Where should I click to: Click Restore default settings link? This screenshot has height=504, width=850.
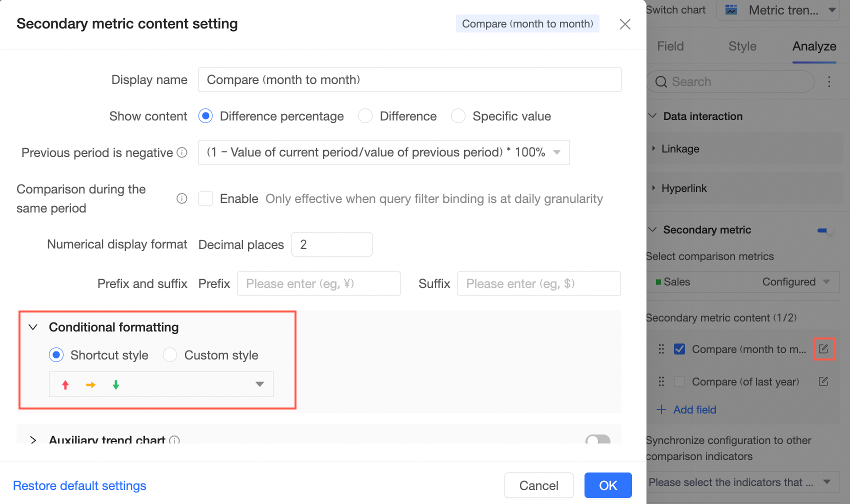point(79,485)
